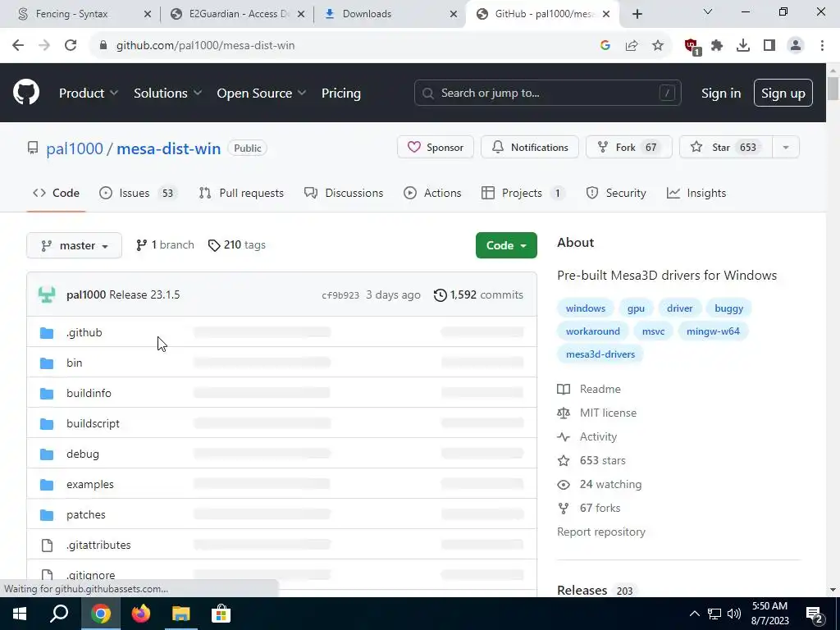Screen dimensions: 840x630
Task: Click the GitHub Octocat logo
Action: [x=25, y=92]
